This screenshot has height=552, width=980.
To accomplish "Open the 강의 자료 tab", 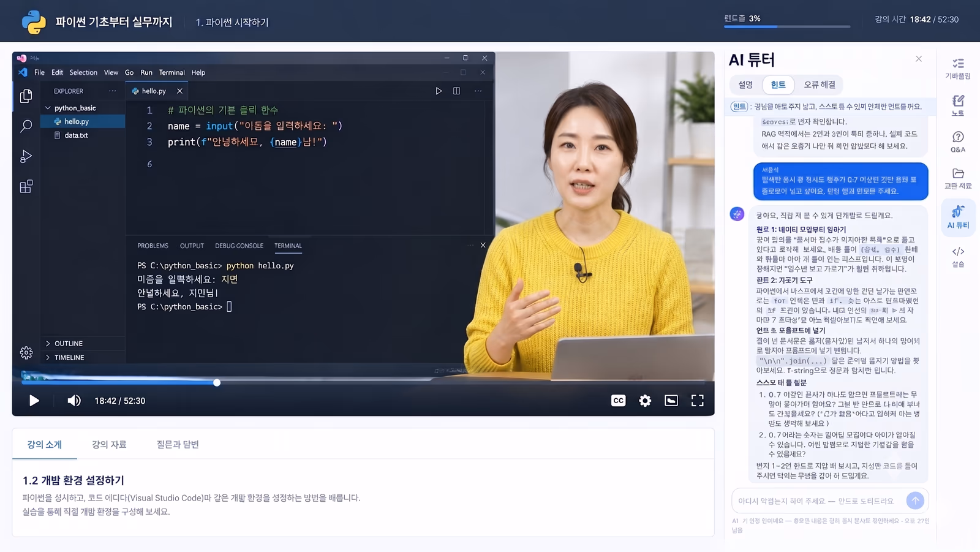I will pos(109,445).
